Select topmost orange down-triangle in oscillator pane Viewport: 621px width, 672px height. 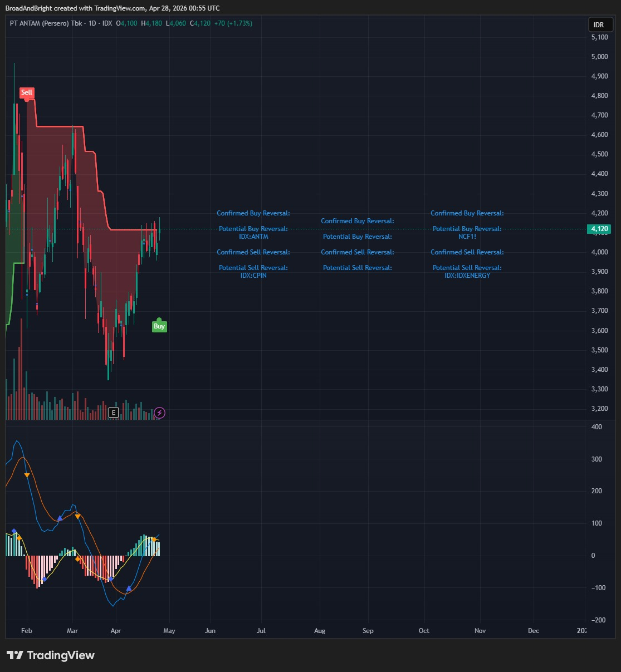[27, 475]
